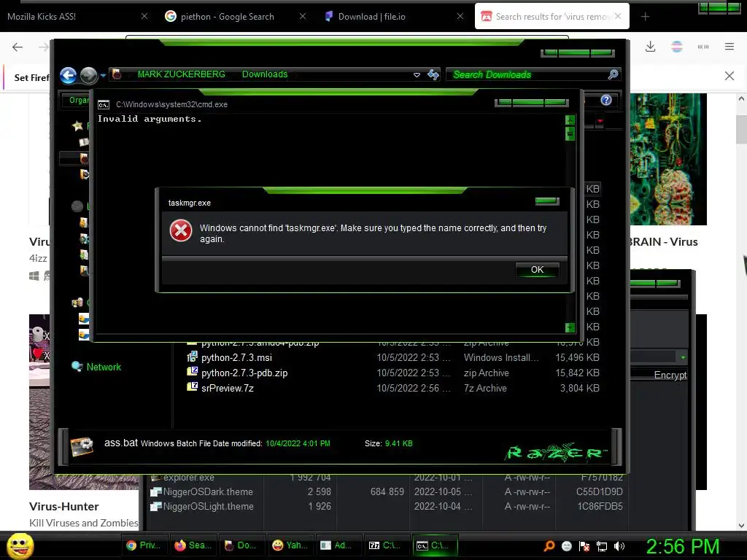Switch to the piethon - Google Search tab
747x560 pixels.
[x=228, y=17]
